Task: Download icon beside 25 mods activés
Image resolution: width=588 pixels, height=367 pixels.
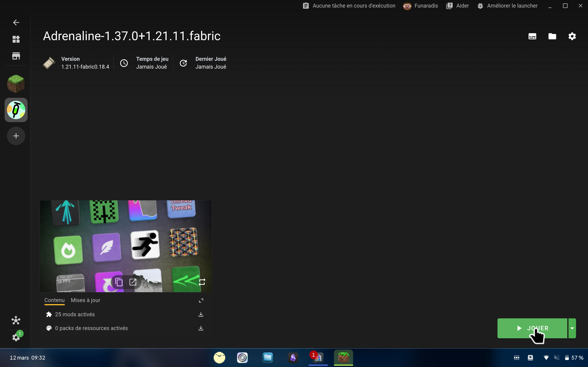Action: click(201, 314)
